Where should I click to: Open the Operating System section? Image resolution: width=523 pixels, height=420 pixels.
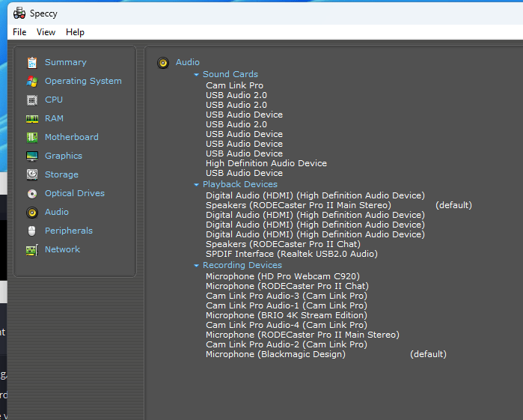tap(83, 81)
